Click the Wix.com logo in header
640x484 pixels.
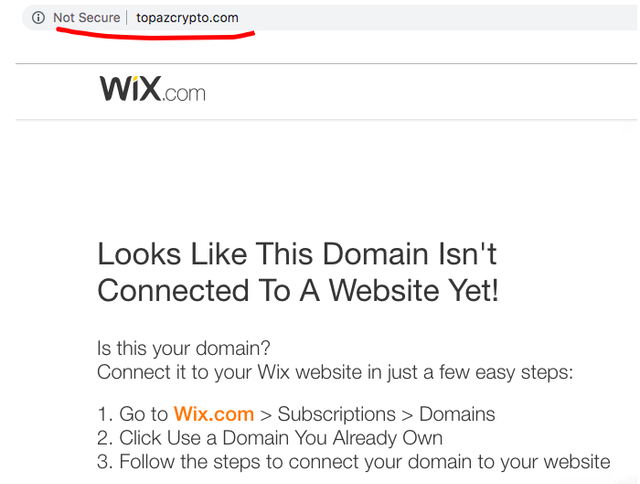click(153, 89)
